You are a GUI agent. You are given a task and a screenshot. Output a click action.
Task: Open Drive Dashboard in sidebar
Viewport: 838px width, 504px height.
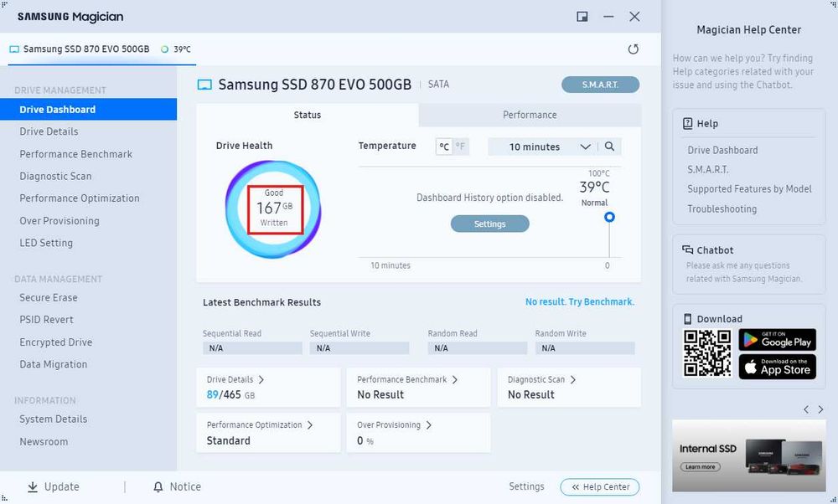pyautogui.click(x=88, y=110)
